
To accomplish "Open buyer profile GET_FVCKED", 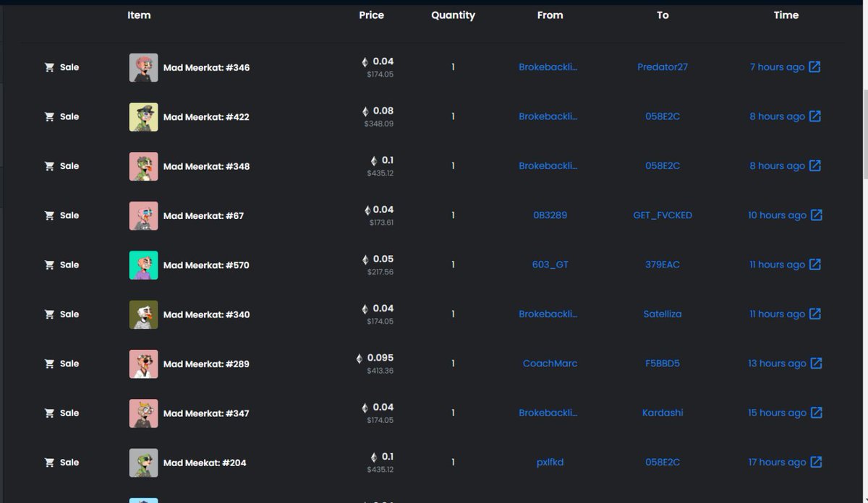I will coord(663,215).
